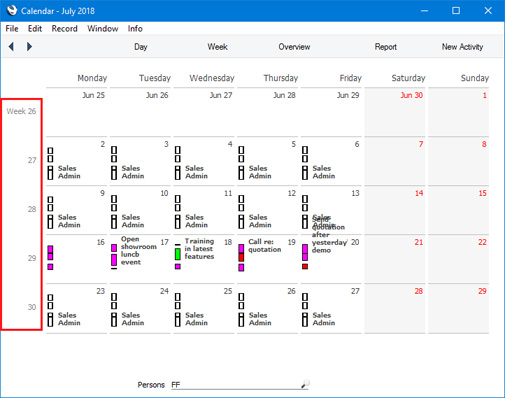Create a New Activity
The height and width of the screenshot is (398, 505).
[x=462, y=47]
